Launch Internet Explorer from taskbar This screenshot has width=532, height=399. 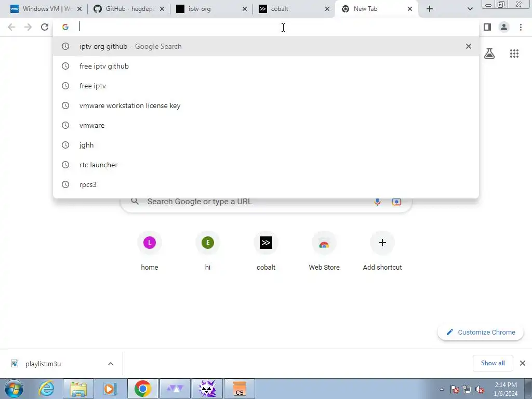tap(46, 389)
